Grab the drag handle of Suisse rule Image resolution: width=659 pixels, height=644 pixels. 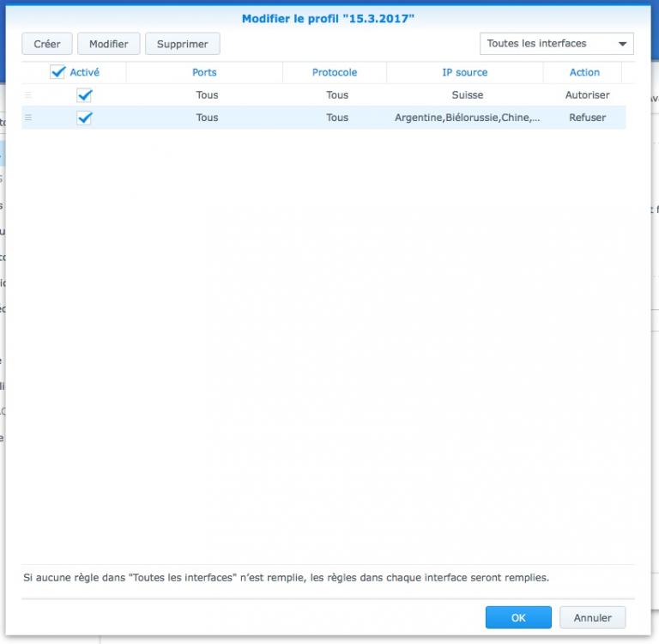28,95
